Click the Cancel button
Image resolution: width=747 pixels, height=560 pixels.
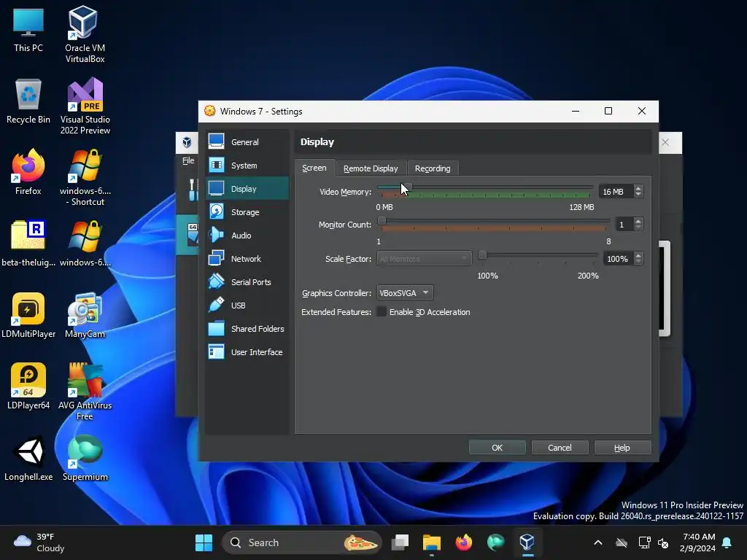coord(560,448)
